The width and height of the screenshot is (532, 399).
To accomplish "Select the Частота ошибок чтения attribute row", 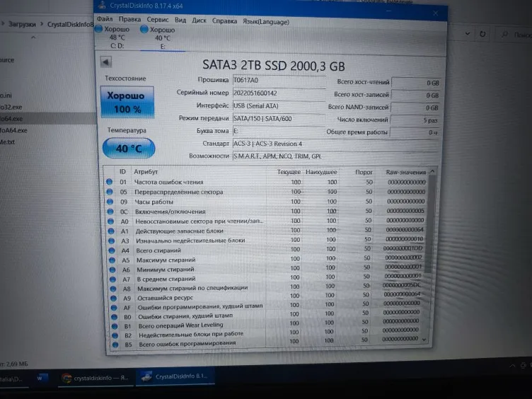I will [x=266, y=183].
